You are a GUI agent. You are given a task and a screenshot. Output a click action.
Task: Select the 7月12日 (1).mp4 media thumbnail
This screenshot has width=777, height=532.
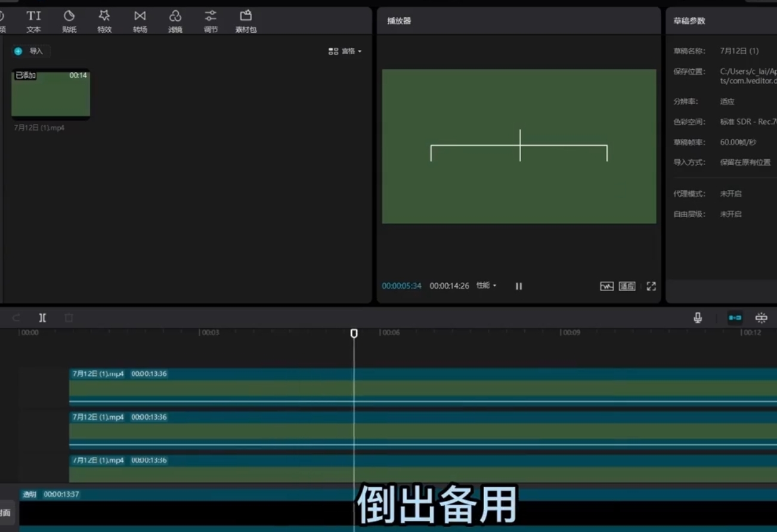[x=51, y=94]
